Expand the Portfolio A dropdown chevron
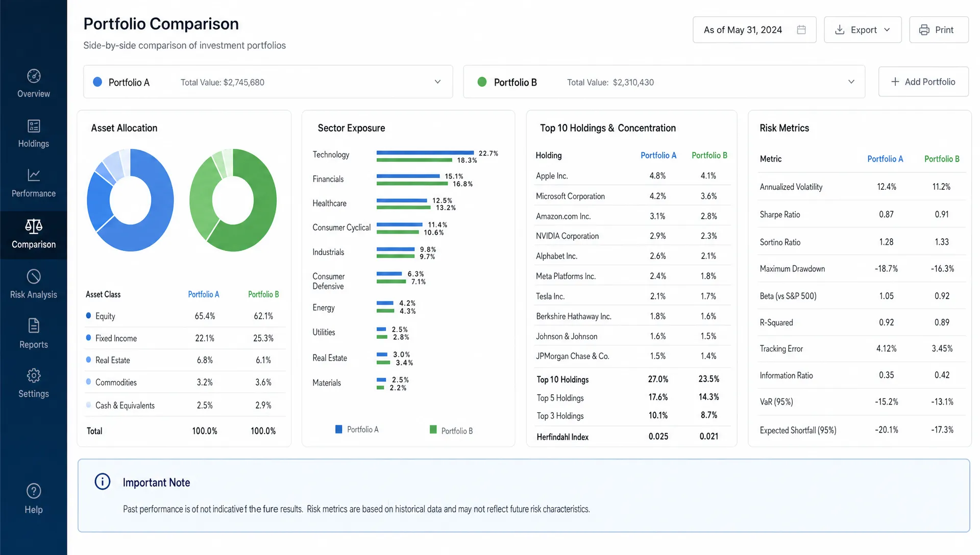Viewport: 980px width, 555px height. coord(437,82)
